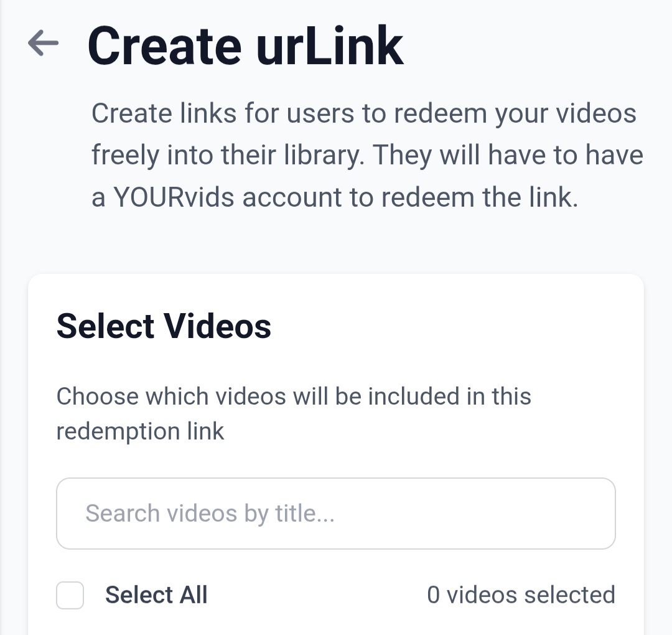Click the 'Search videos by title...' placeholder text

(210, 513)
